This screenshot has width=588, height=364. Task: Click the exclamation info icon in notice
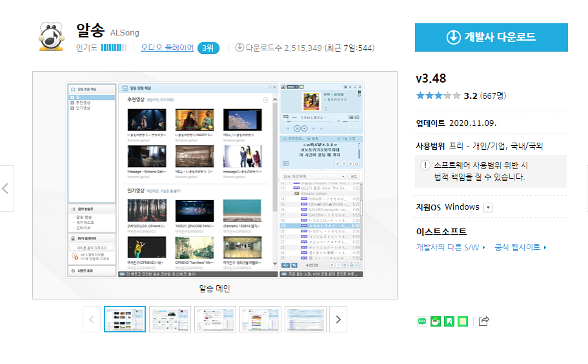pyautogui.click(x=425, y=165)
